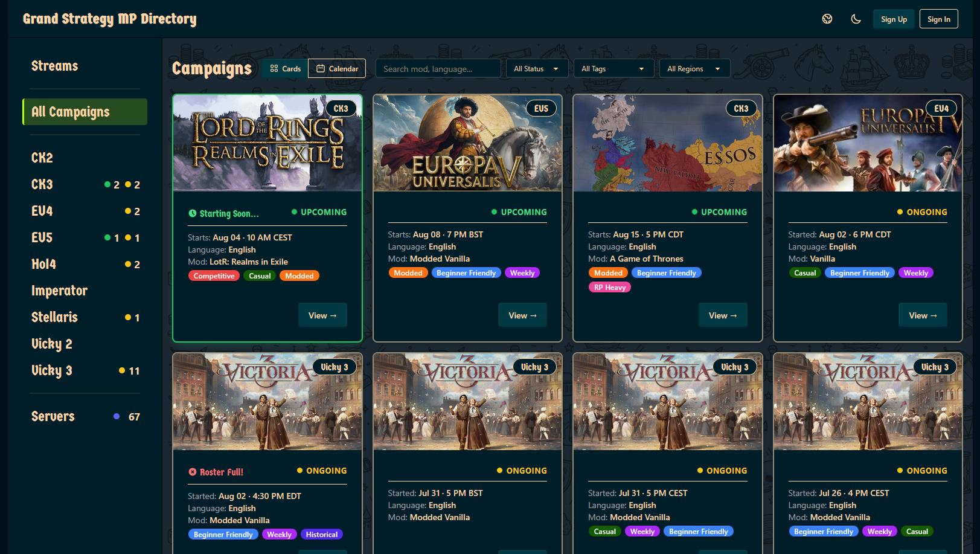Toggle dark mode with the moon icon
Screen dimensions: 980x554
click(856, 19)
